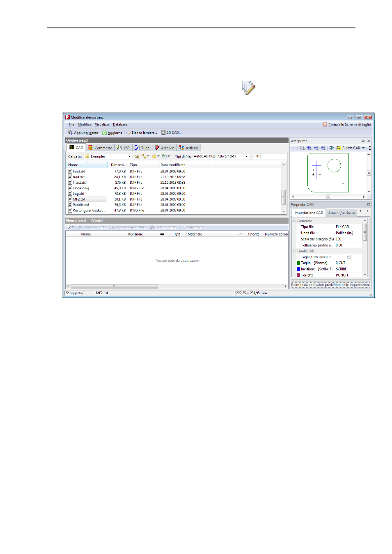Switch to the Tubo tab
Viewport: 392px width, 554px height.
[x=142, y=148]
